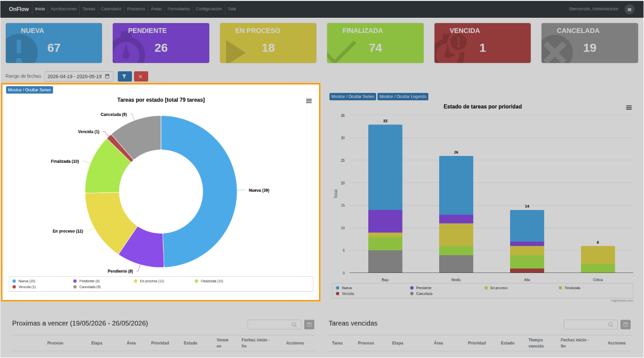Open the VENCIDA status card
This screenshot has height=358, width=644.
click(483, 43)
